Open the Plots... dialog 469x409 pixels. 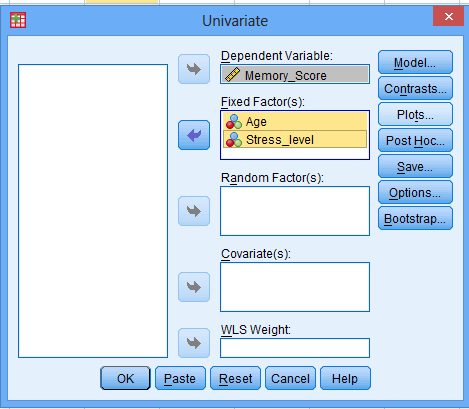click(x=415, y=114)
